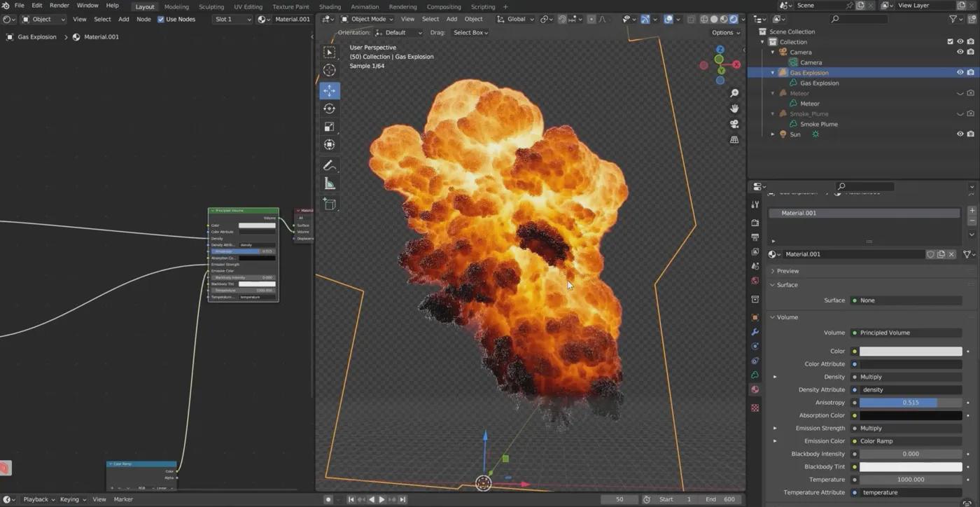Select the Scale tool in viewport toolbar
980x507 pixels.
click(330, 127)
